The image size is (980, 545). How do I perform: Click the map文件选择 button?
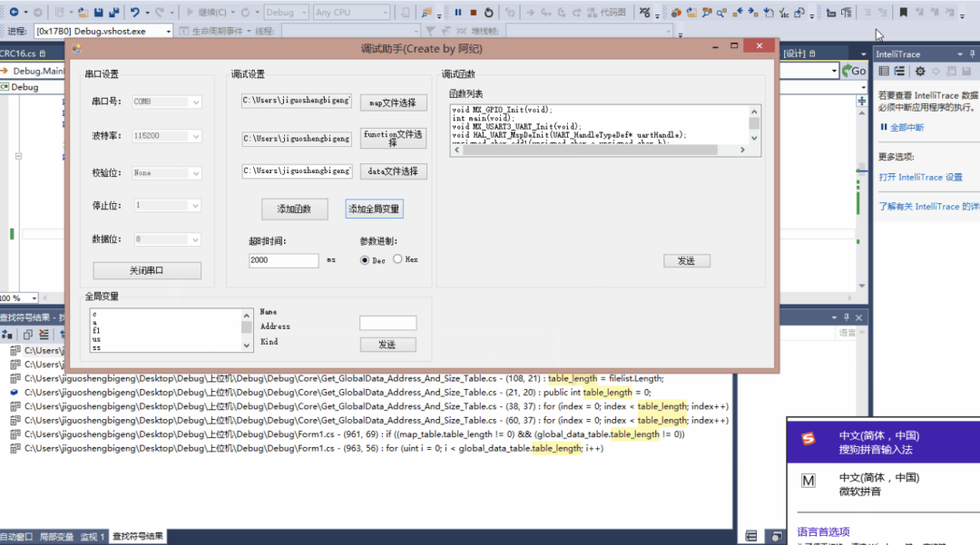click(392, 102)
